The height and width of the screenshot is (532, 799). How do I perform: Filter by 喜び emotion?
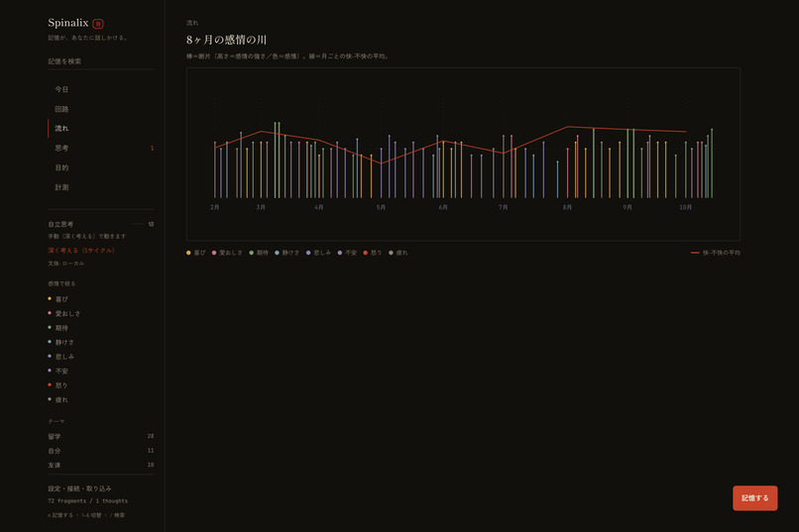click(58, 299)
